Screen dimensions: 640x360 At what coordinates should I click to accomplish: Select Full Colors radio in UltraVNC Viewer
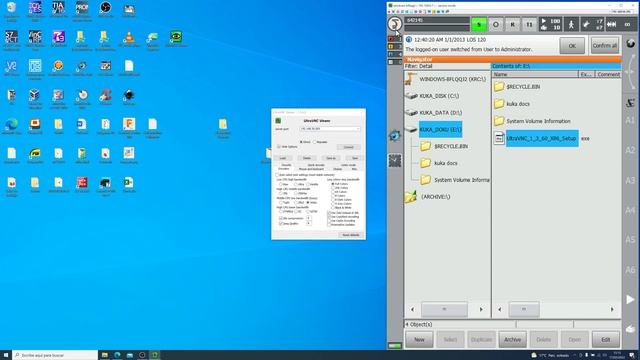[x=333, y=184]
